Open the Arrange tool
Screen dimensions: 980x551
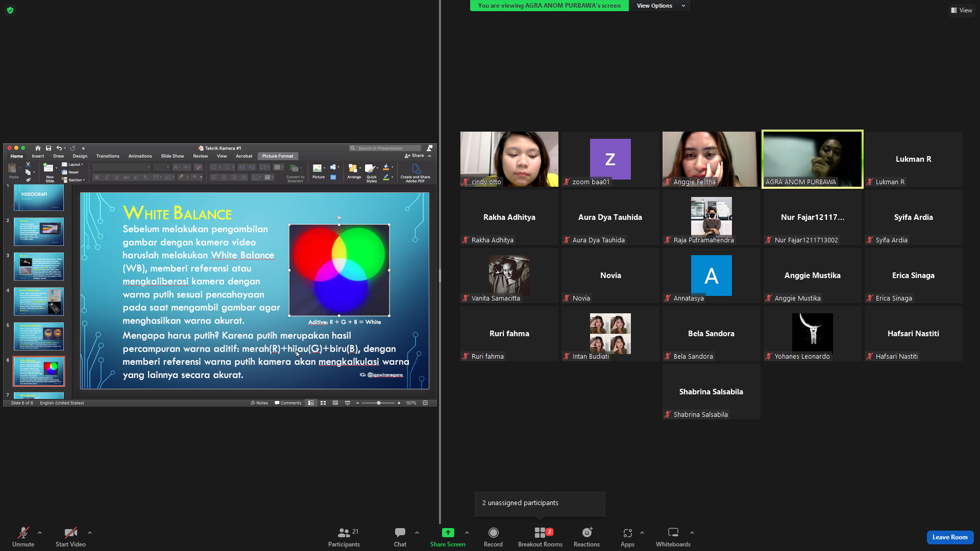click(x=354, y=171)
